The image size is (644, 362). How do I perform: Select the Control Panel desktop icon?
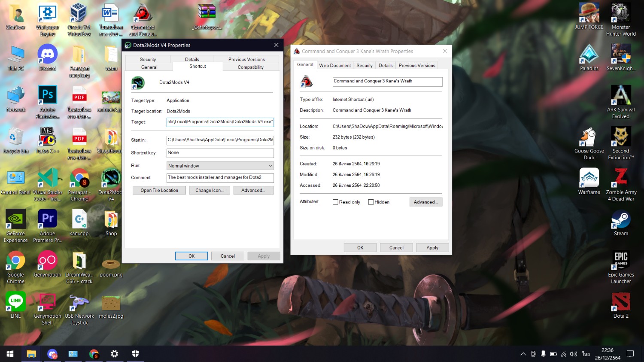(16, 182)
